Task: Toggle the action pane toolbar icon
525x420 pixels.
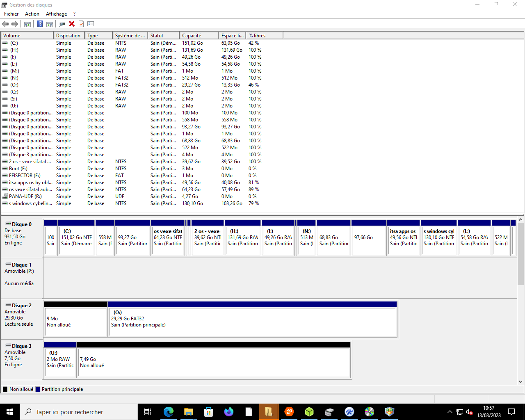Action: [50, 24]
